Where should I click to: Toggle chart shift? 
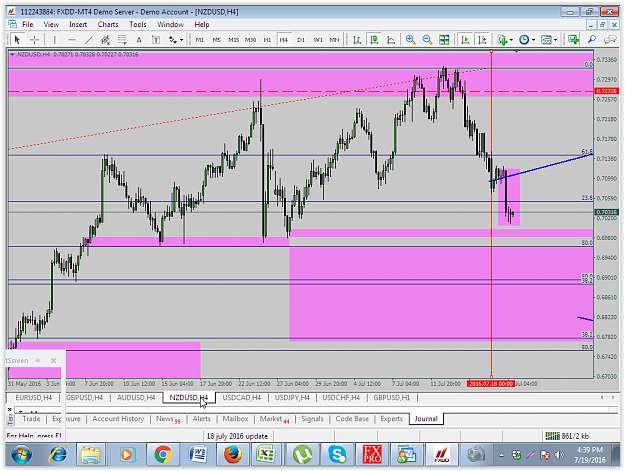pyautogui.click(x=482, y=39)
